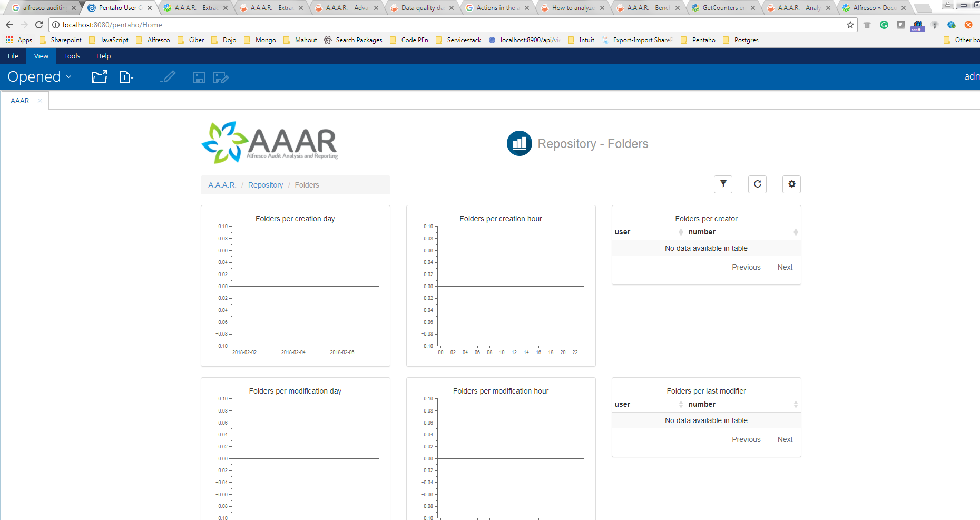This screenshot has width=980, height=520.
Task: Go back in browser history
Action: pos(9,25)
